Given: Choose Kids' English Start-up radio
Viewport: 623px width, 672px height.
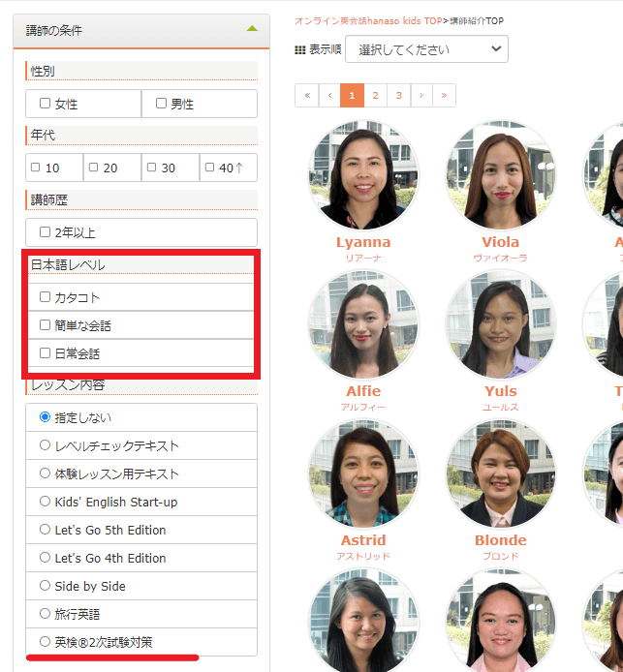Looking at the screenshot, I should pyautogui.click(x=45, y=501).
